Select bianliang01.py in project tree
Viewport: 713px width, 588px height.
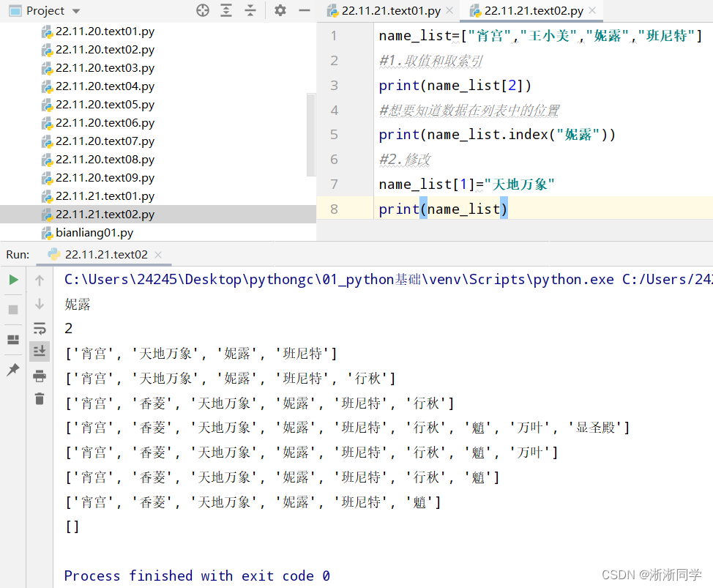tap(94, 233)
